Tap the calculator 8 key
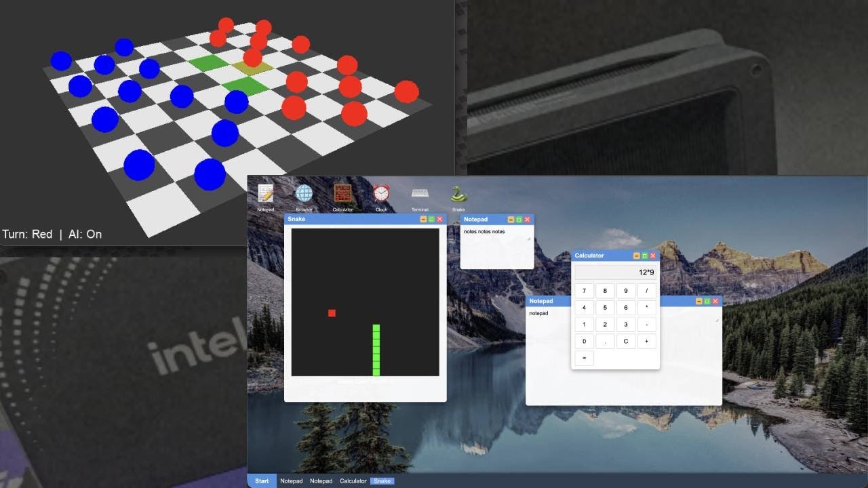868x488 pixels. (x=605, y=291)
